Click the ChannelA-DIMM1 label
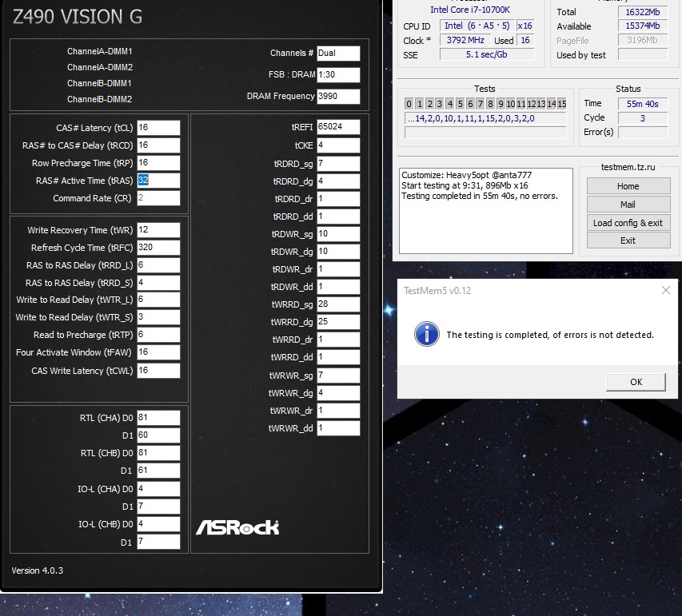This screenshot has width=682, height=616. pos(100,51)
